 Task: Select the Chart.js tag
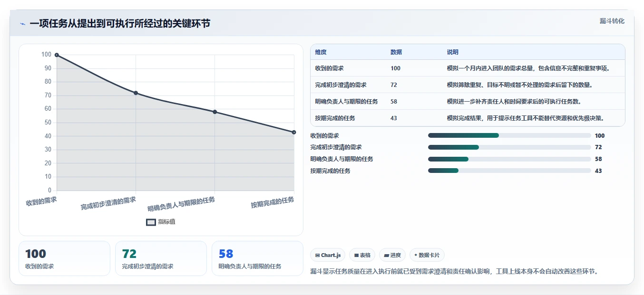pyautogui.click(x=328, y=255)
